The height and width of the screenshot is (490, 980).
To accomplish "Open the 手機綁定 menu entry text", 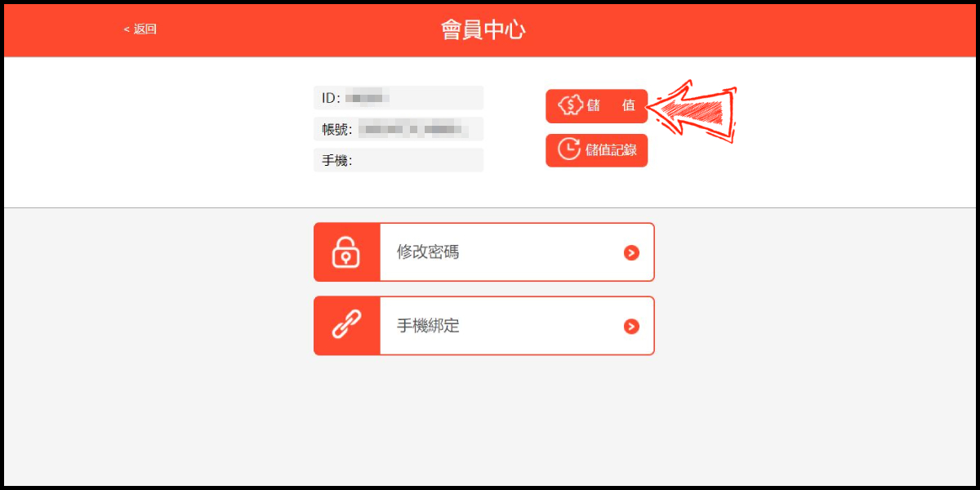I will pos(428,326).
